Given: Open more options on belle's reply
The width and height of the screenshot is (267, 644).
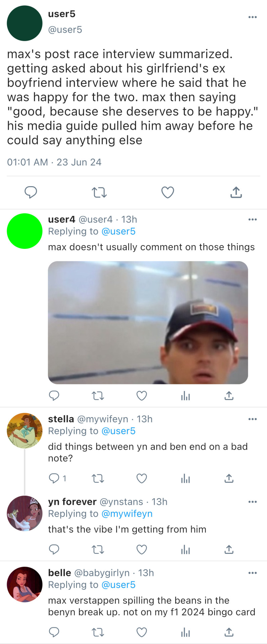Looking at the screenshot, I should pos(253,573).
